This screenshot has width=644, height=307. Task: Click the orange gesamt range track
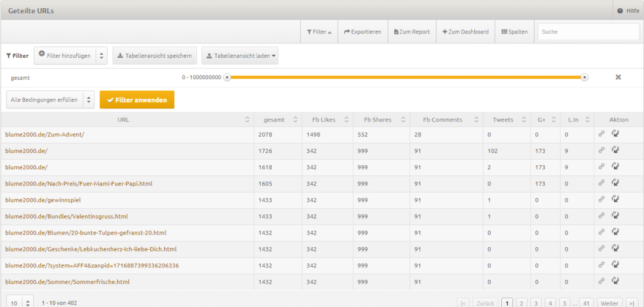[406, 77]
